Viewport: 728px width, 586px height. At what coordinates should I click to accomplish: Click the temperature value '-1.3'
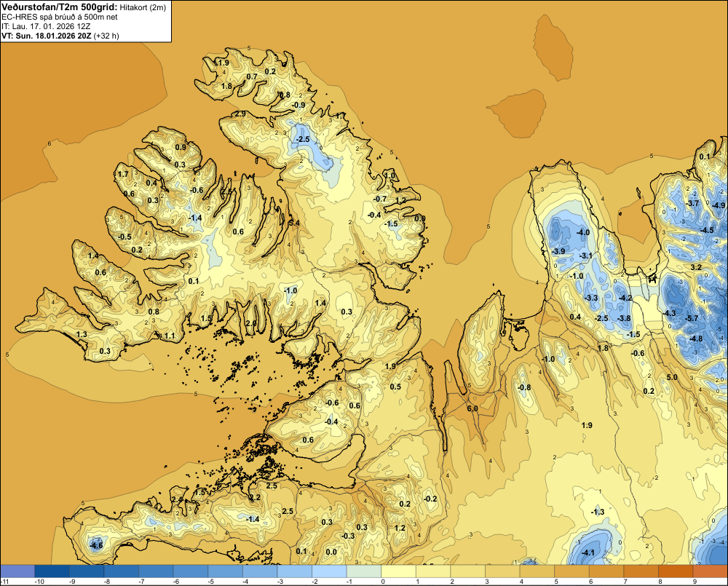tap(598, 512)
